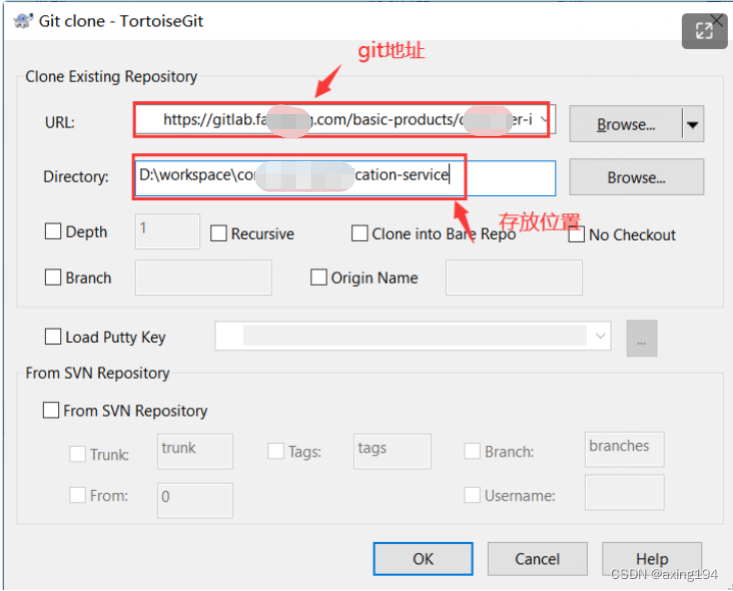Close the Git clone dialog
Screen dimensions: 733x591
(718, 19)
